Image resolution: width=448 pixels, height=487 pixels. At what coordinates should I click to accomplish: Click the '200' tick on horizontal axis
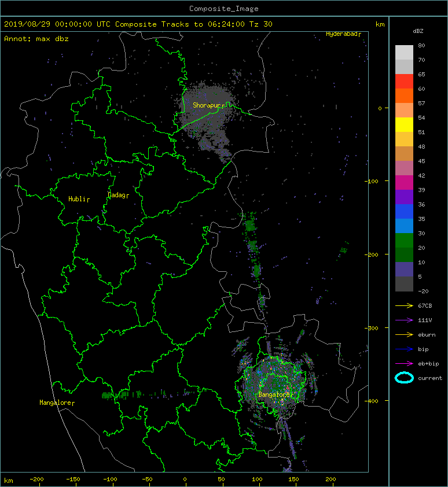point(331,479)
